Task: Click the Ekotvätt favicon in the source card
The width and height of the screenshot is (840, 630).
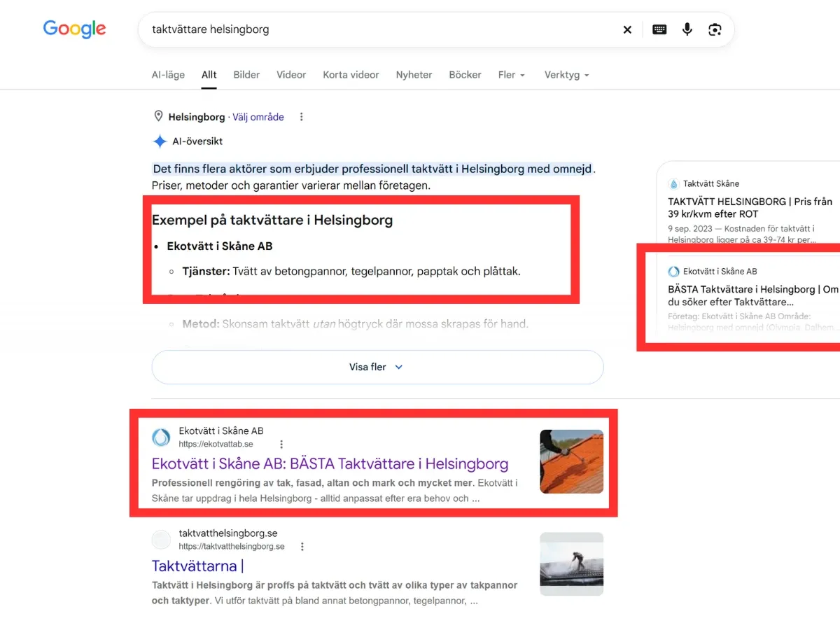Action: click(673, 272)
